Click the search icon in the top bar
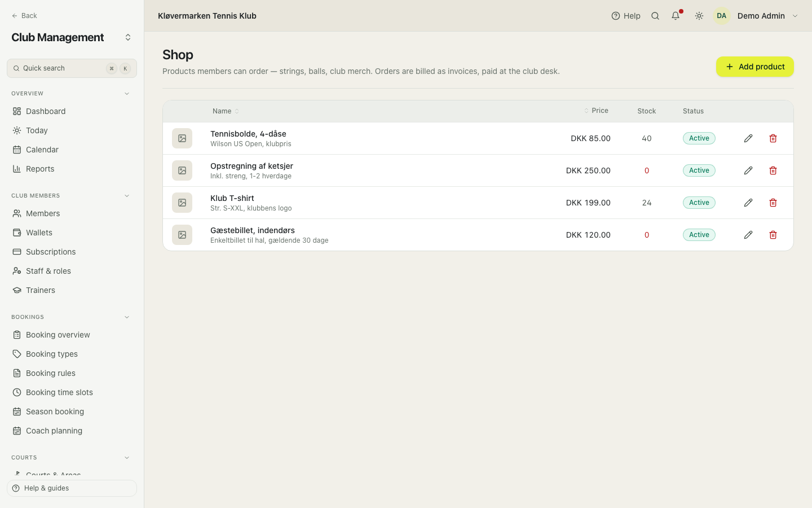Viewport: 812px width, 508px height. 655,16
